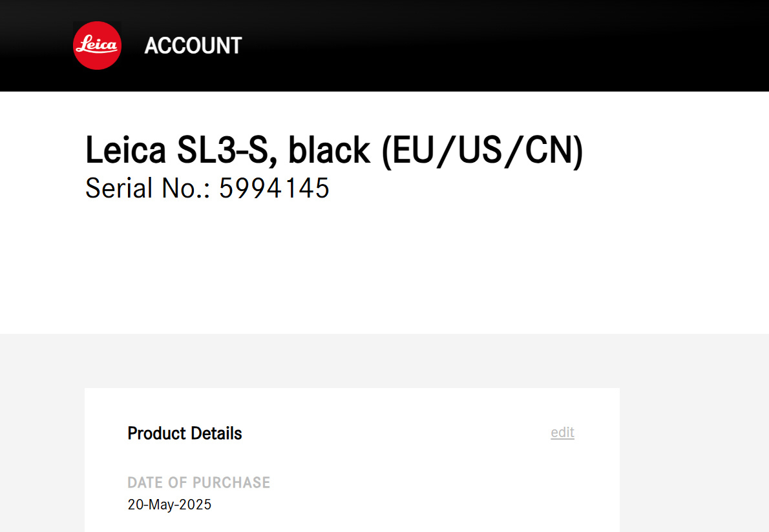Click the red Leica logo
The height and width of the screenshot is (532, 769).
(x=98, y=45)
